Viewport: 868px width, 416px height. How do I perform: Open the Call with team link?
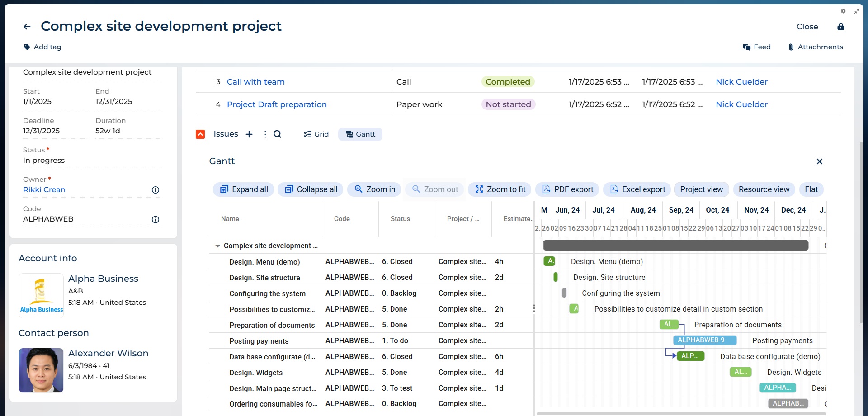point(255,82)
